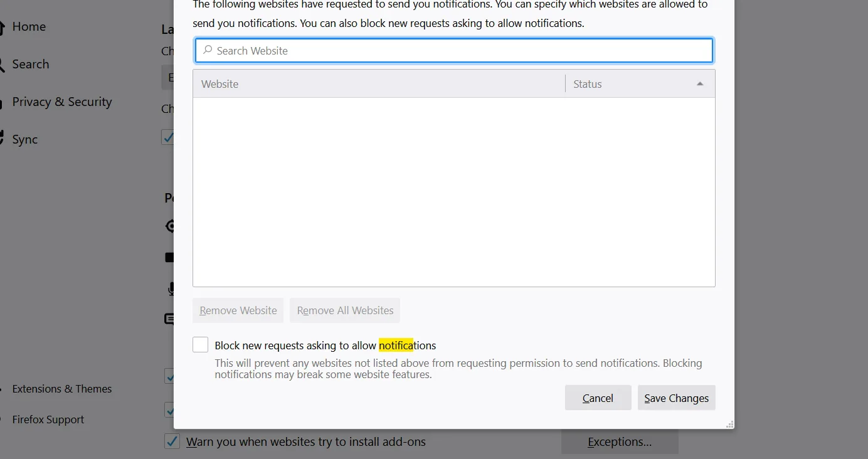Viewport: 868px width, 459px height.
Task: Open Firefox Support link
Action: click(x=48, y=419)
